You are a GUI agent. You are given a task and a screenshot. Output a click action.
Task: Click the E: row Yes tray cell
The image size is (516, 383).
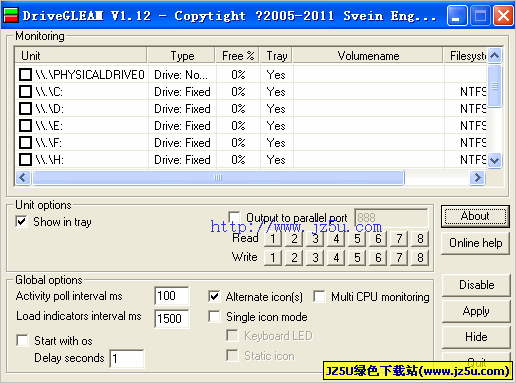pyautogui.click(x=276, y=126)
